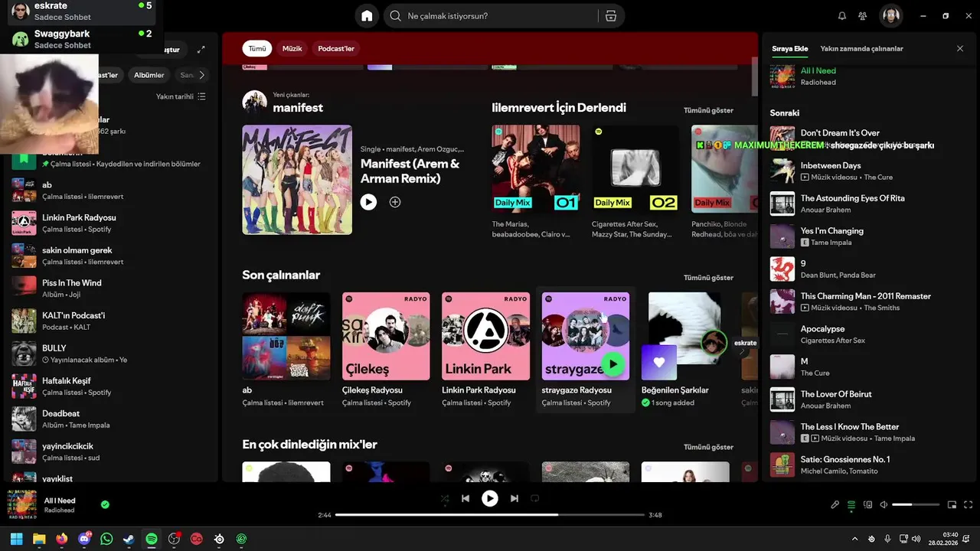Viewport: 980px width, 551px height.
Task: Open the Browse icon beside search field
Action: [610, 16]
